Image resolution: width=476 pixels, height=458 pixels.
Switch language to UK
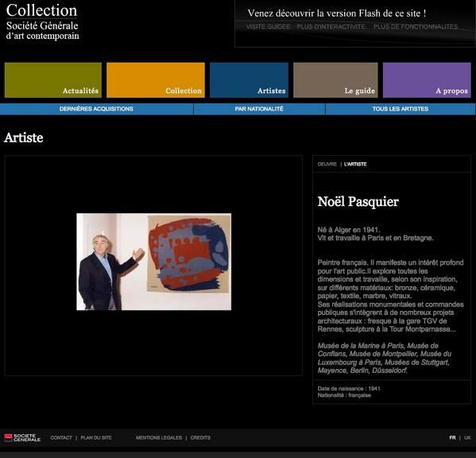coord(467,437)
